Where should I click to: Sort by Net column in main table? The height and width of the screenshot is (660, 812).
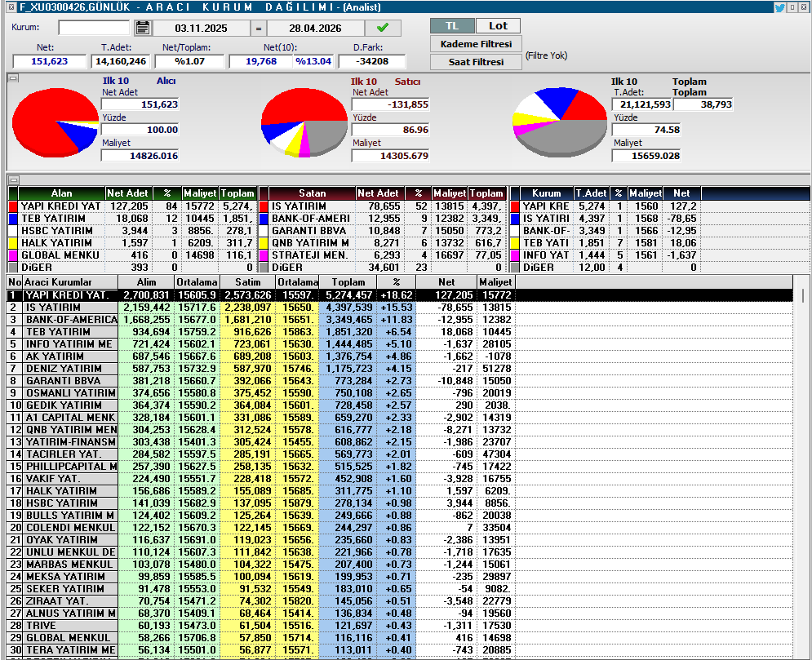click(x=446, y=282)
